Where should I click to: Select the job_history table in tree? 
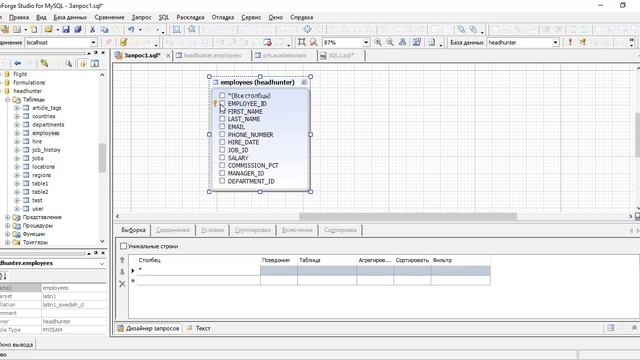click(46, 150)
